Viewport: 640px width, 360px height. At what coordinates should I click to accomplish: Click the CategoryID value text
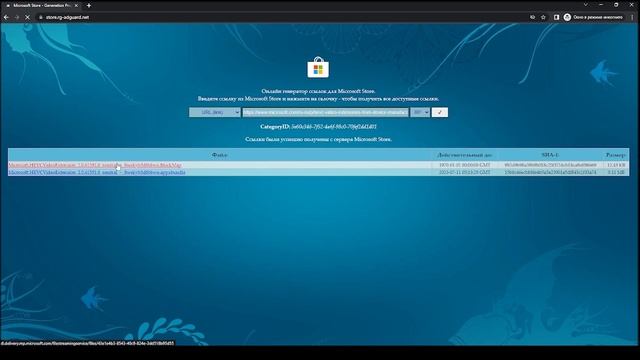pos(334,127)
